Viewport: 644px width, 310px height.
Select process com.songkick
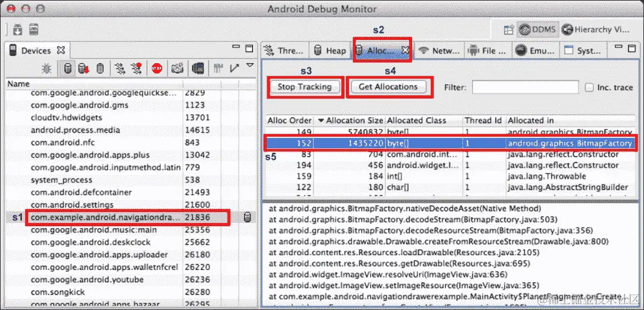131,293
